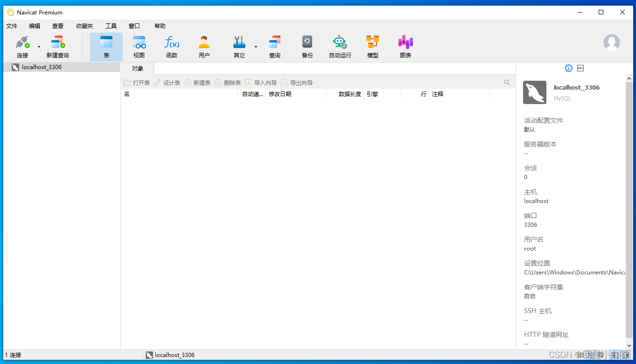Click the 导入向导 (Import Wizard) button
This screenshot has width=636, height=364.
click(261, 83)
